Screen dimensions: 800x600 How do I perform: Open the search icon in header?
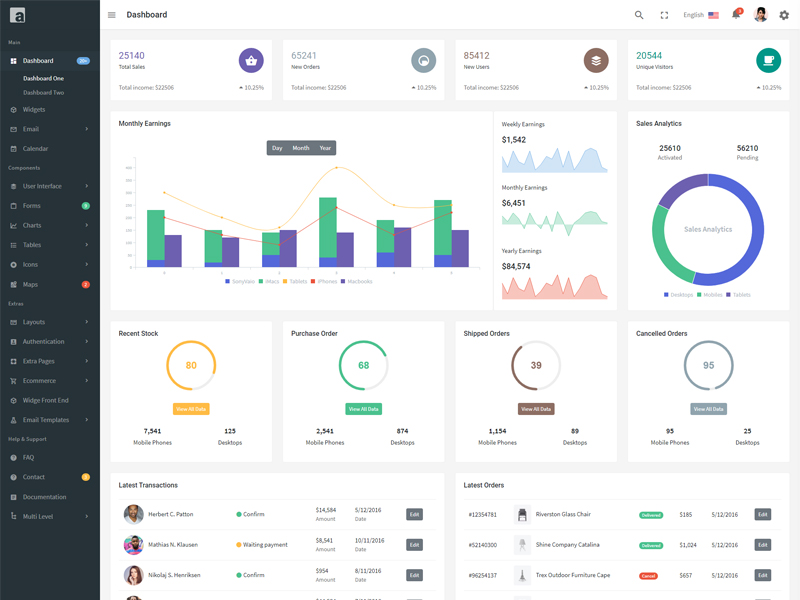pyautogui.click(x=639, y=15)
